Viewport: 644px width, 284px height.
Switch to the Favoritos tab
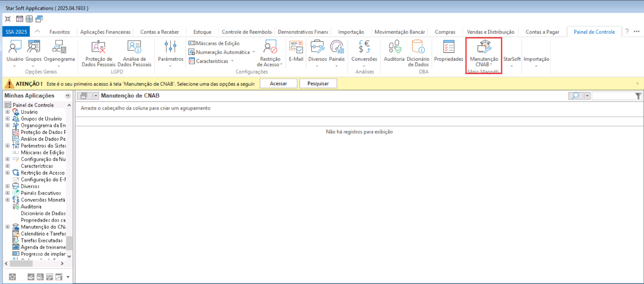(60, 32)
